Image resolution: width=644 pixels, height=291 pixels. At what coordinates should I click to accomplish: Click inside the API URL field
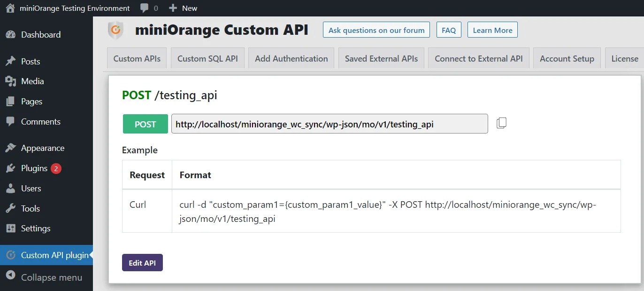pos(329,124)
